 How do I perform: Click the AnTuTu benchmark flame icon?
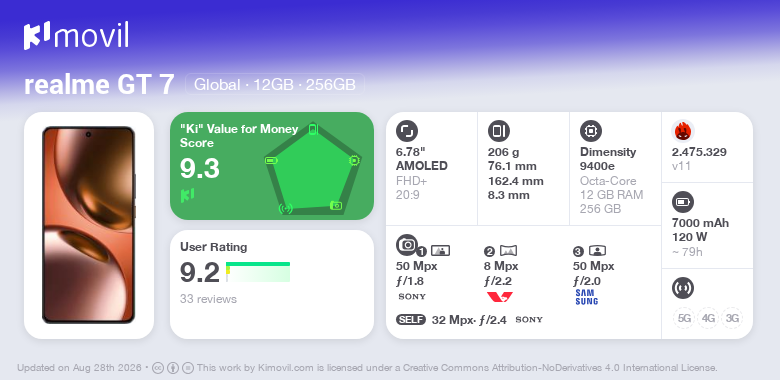[683, 131]
